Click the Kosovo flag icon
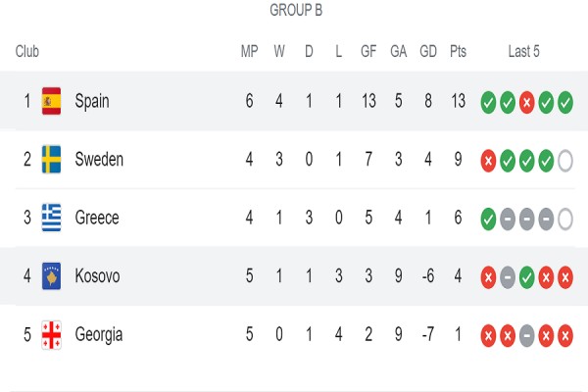Viewport: 588px width, 392px height. pyautogui.click(x=51, y=276)
